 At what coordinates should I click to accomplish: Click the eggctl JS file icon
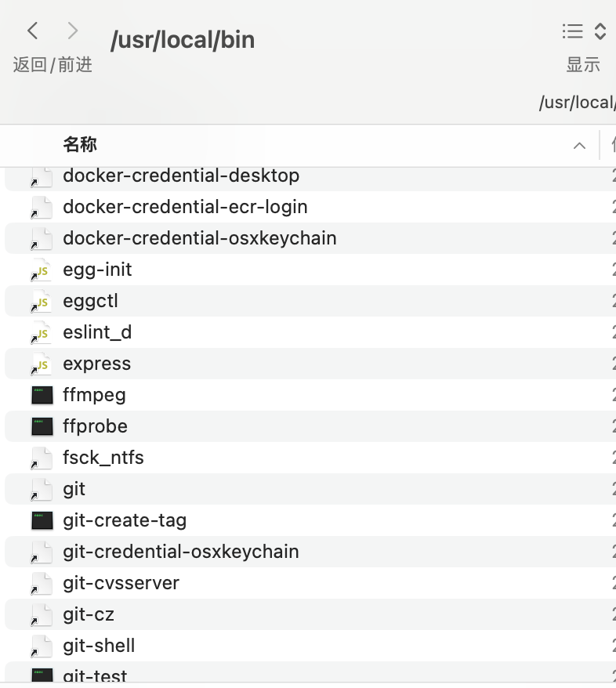pyautogui.click(x=42, y=301)
